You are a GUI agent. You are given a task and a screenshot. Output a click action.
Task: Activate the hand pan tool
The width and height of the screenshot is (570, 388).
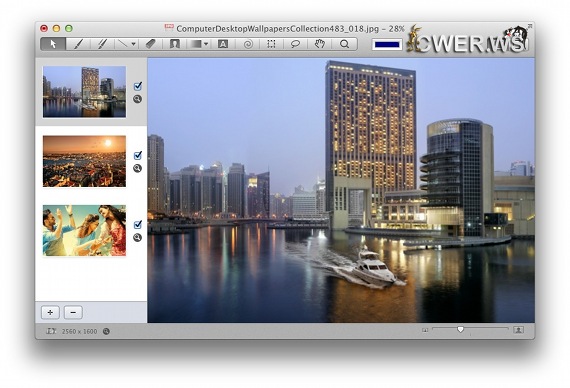(x=320, y=44)
